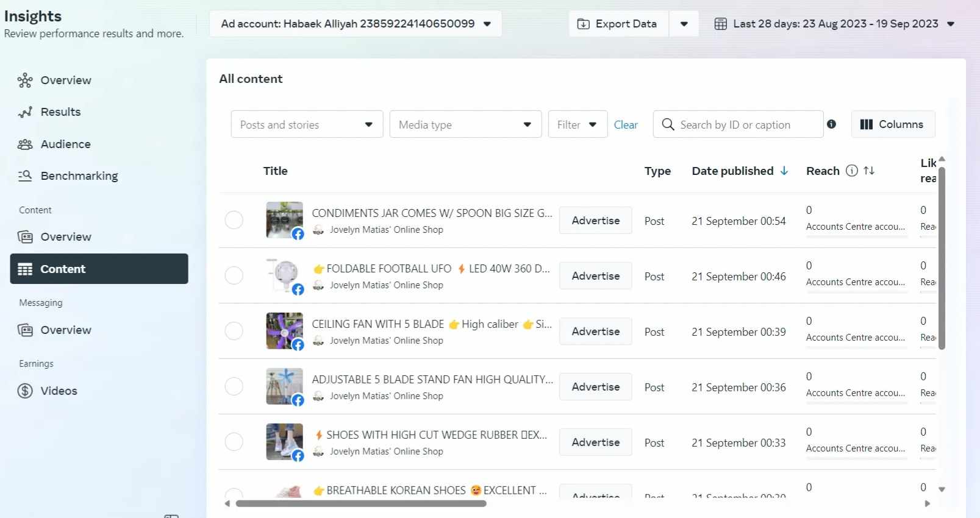980x518 pixels.
Task: Click the Videos dollar coin icon
Action: [25, 391]
